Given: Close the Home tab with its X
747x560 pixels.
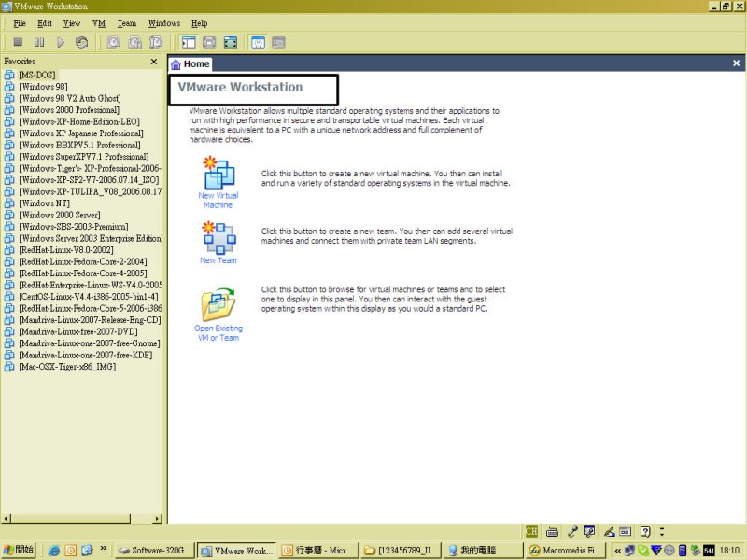Looking at the screenshot, I should pos(736,63).
